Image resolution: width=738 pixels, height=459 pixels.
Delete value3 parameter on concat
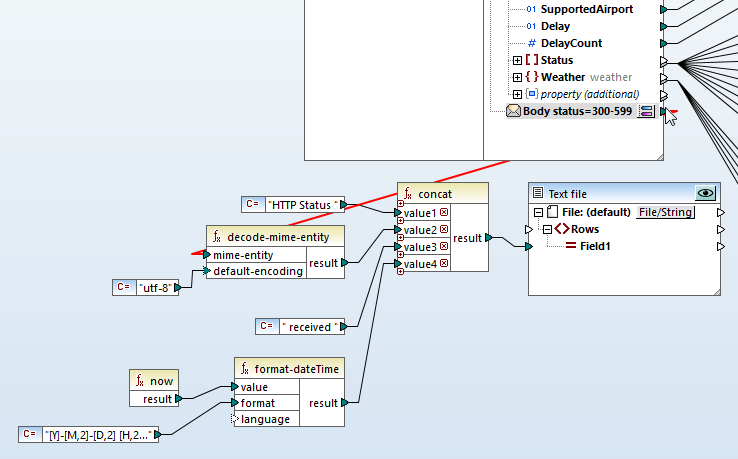pyautogui.click(x=443, y=247)
